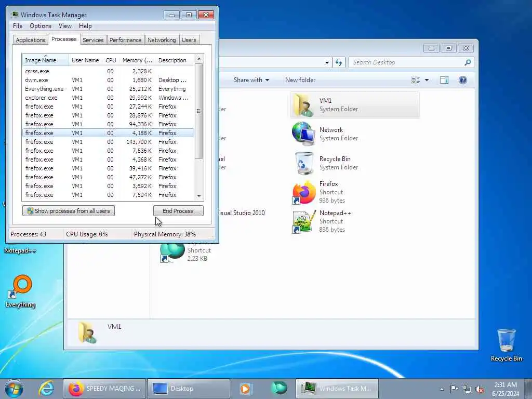532x399 pixels.
Task: Sort by the CPU column header
Action: tap(111, 60)
